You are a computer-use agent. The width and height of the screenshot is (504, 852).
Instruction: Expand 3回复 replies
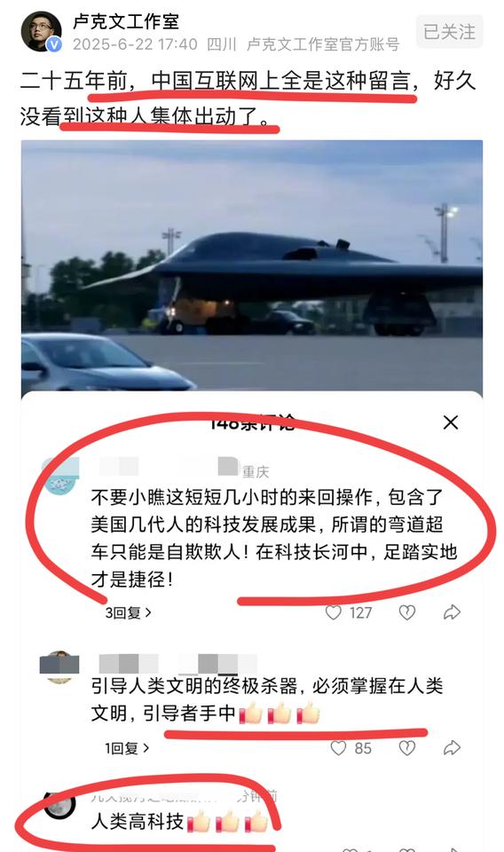[x=128, y=613]
